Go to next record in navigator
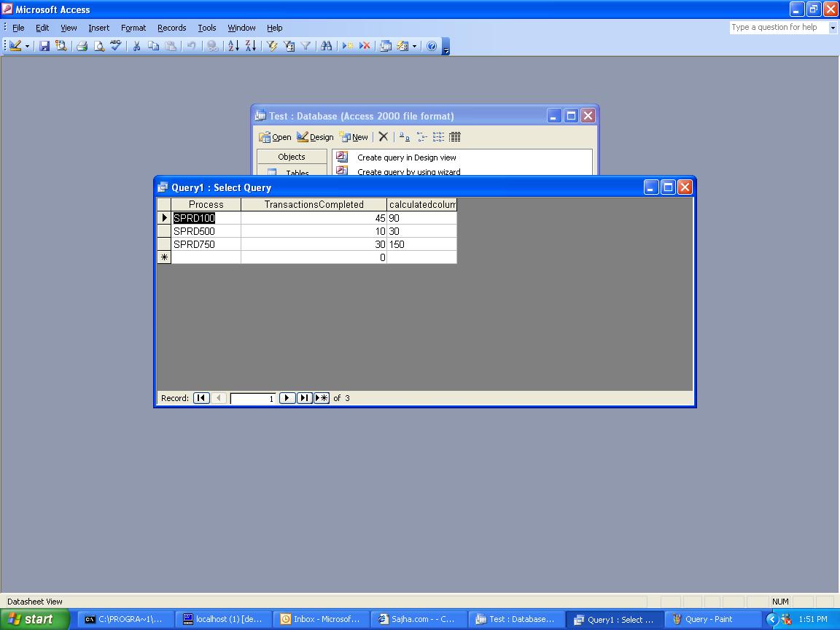840x630 pixels. pyautogui.click(x=287, y=398)
